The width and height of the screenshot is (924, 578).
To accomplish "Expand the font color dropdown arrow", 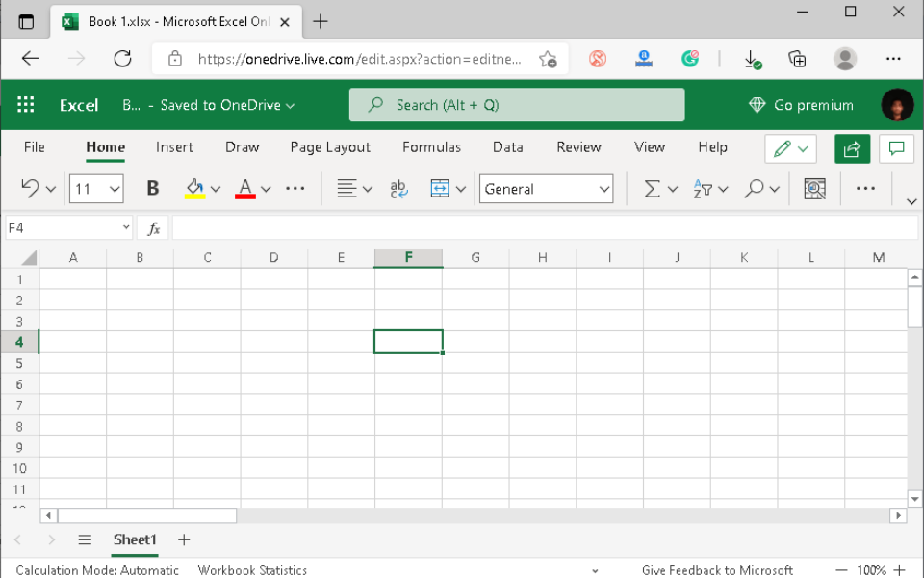I will (x=266, y=190).
